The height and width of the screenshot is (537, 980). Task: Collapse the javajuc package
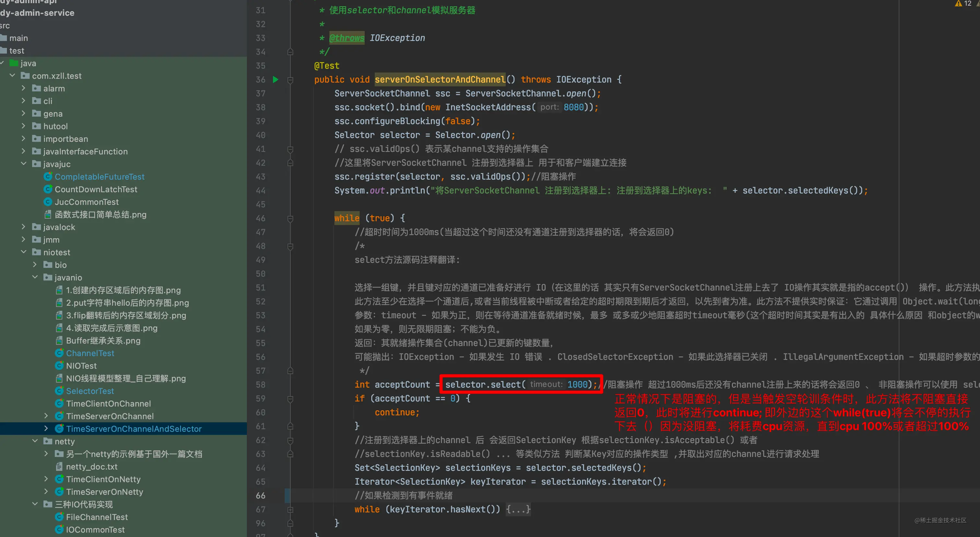coord(24,164)
